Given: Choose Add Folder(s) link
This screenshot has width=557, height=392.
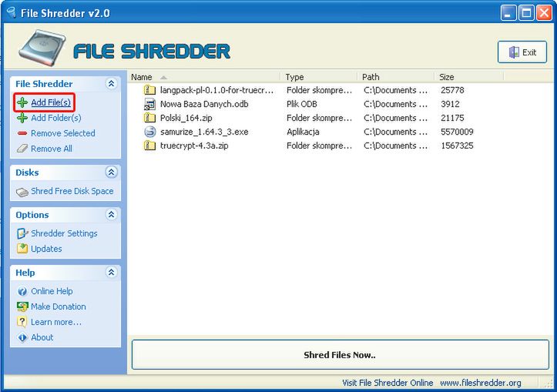Looking at the screenshot, I should [56, 118].
